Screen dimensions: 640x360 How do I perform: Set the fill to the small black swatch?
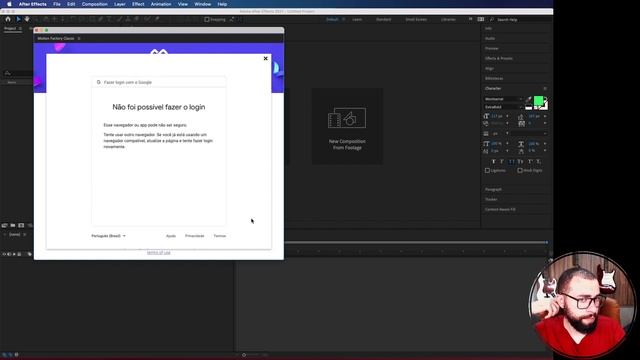pyautogui.click(x=529, y=105)
